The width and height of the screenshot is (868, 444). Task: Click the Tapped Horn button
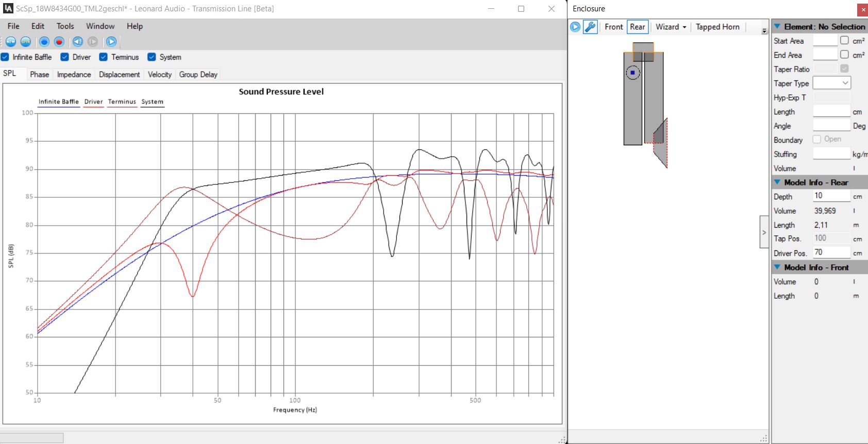tap(717, 27)
